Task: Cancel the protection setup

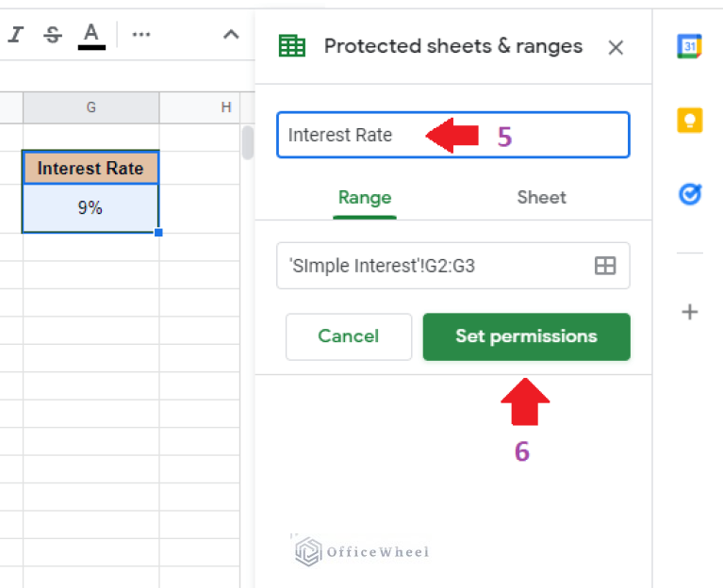Action: click(x=349, y=336)
